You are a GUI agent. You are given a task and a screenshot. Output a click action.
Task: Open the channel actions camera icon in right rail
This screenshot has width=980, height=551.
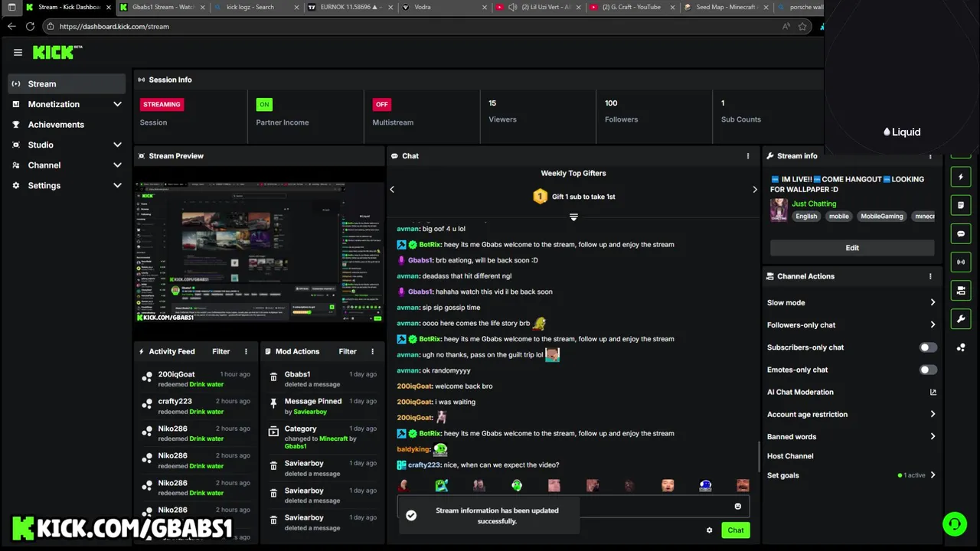pos(961,290)
